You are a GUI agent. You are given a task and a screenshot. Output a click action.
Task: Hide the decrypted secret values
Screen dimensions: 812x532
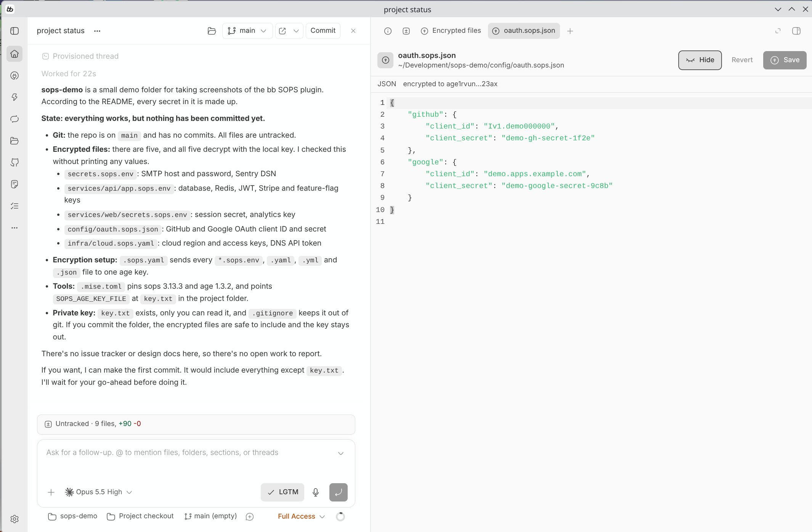tap(700, 60)
